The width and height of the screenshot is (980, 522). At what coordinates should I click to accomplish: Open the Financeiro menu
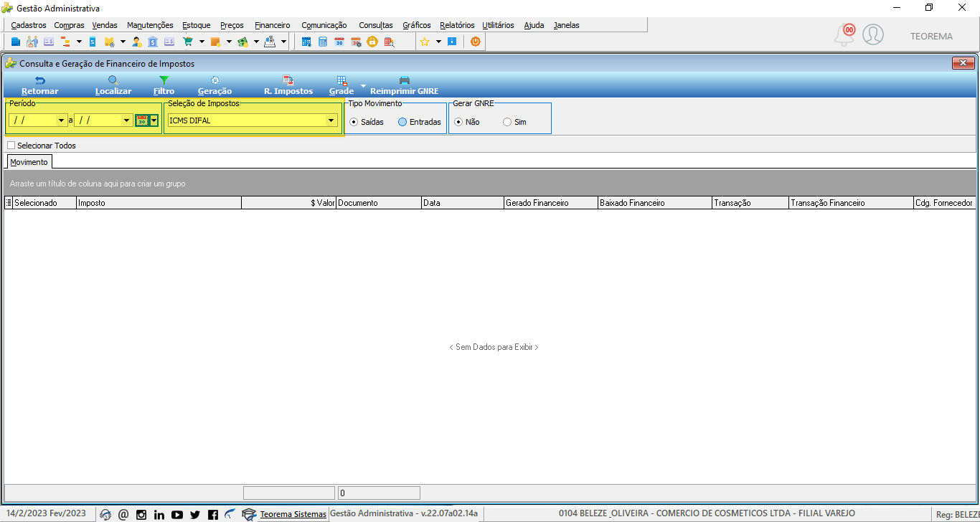coord(273,25)
